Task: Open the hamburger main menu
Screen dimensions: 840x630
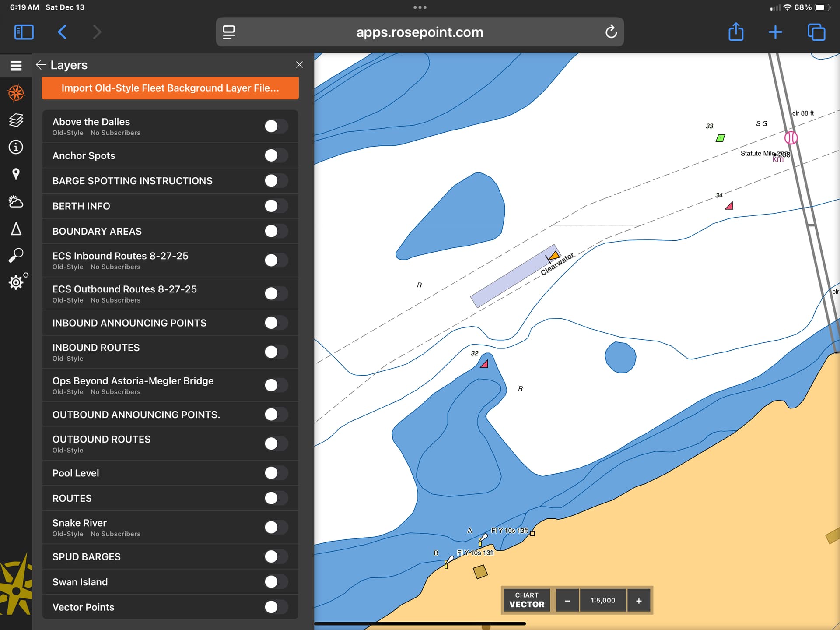Action: click(16, 66)
